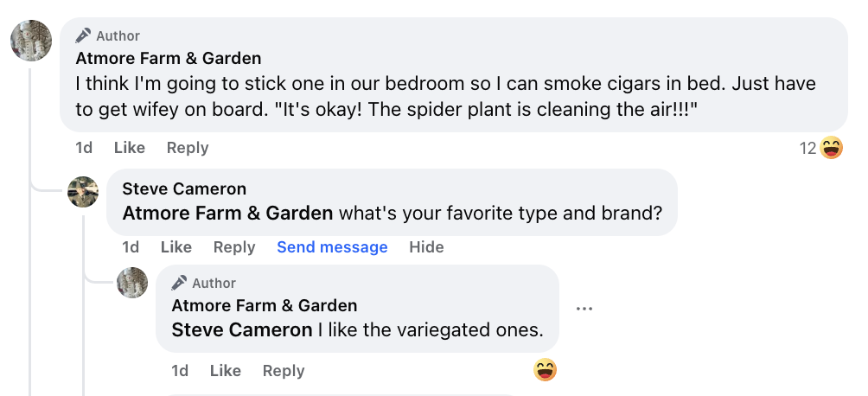868x396 pixels.
Task: Click Send message under Steve's comment
Action: (332, 247)
